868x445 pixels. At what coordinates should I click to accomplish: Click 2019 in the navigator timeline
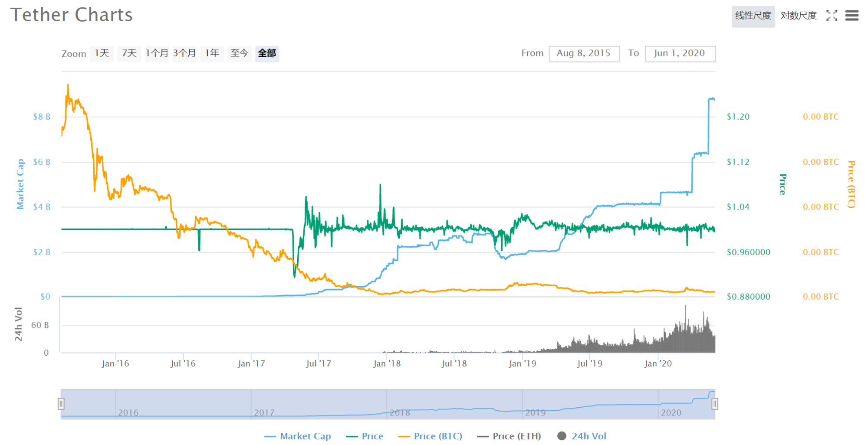(x=536, y=413)
